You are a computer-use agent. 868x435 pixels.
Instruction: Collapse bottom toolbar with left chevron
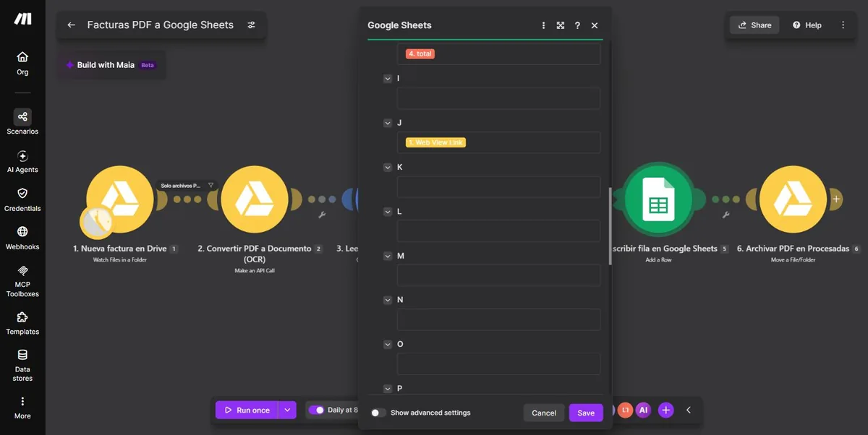click(x=689, y=410)
